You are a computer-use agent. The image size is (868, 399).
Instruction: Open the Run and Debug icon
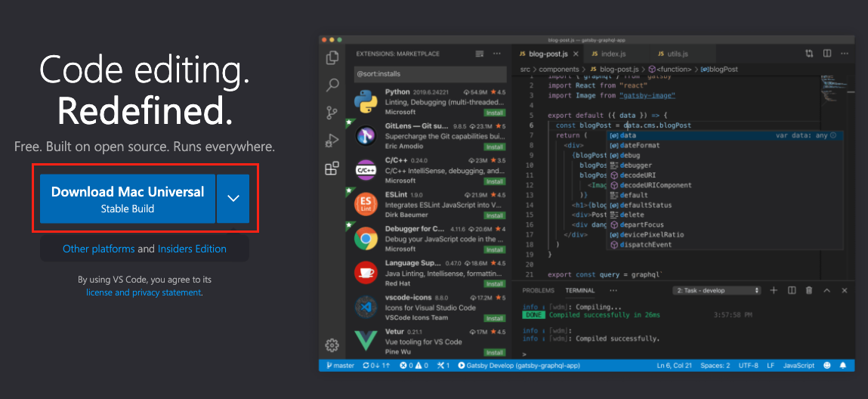point(332,141)
